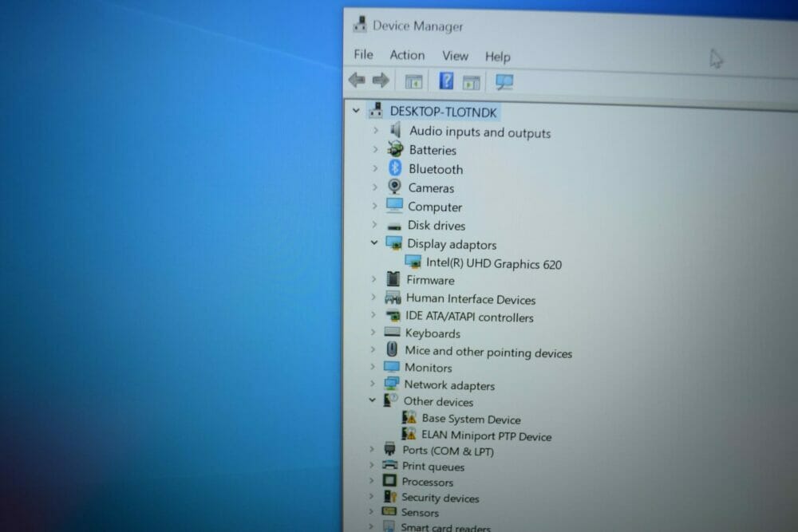Click the Show/Hide Console Tree toolbar icon
The width and height of the screenshot is (798, 532).
(413, 81)
